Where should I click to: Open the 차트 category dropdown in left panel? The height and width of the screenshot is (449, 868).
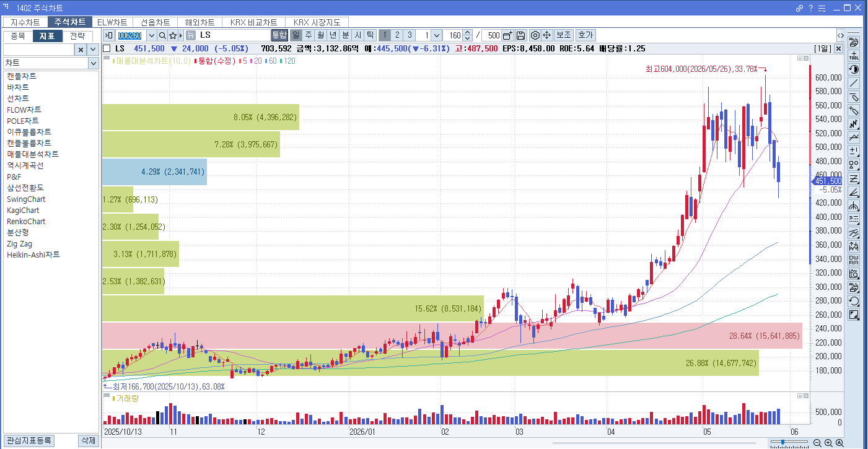pos(93,63)
